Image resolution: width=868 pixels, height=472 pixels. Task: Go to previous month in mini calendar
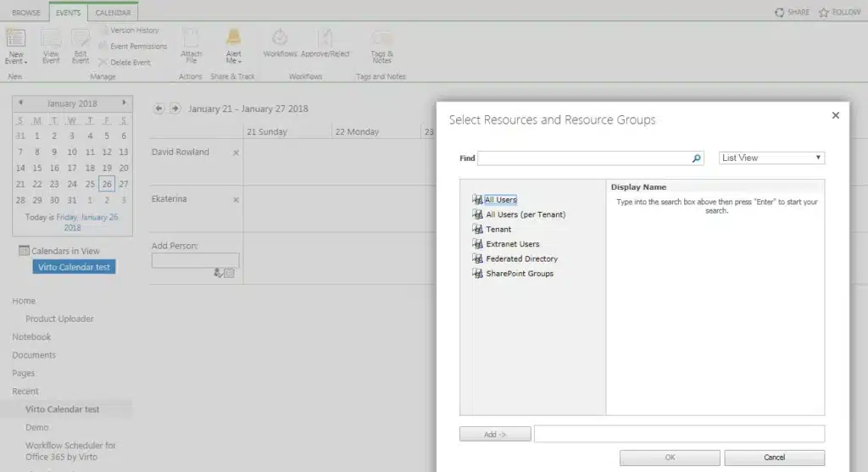[x=20, y=103]
